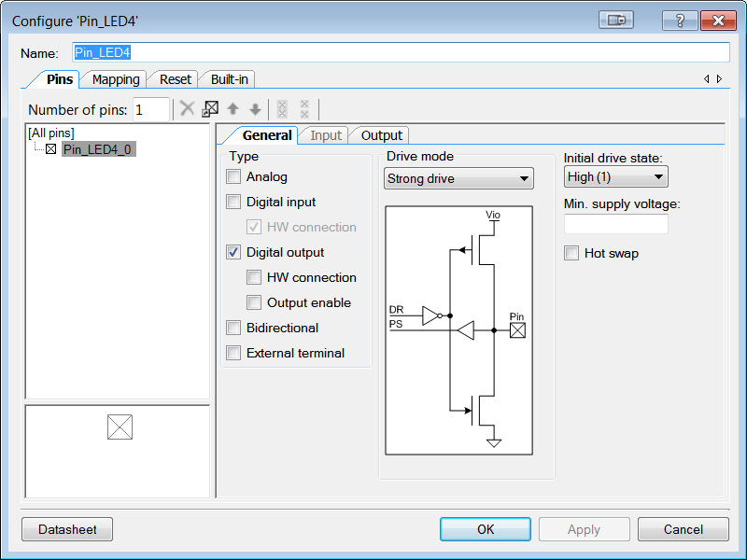Click the Apply button

coord(584,529)
